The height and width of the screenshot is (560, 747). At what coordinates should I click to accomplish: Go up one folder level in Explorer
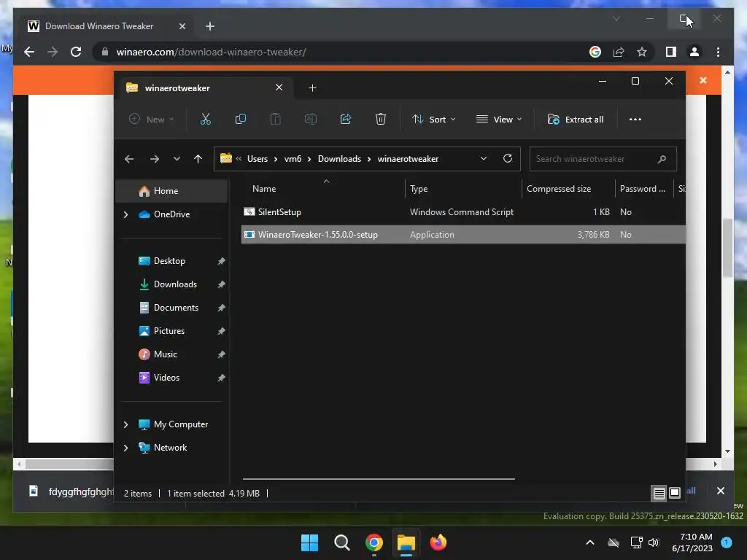tap(198, 159)
